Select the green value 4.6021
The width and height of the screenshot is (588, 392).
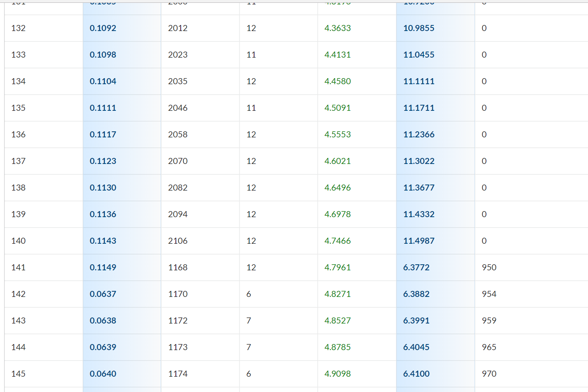[338, 161]
